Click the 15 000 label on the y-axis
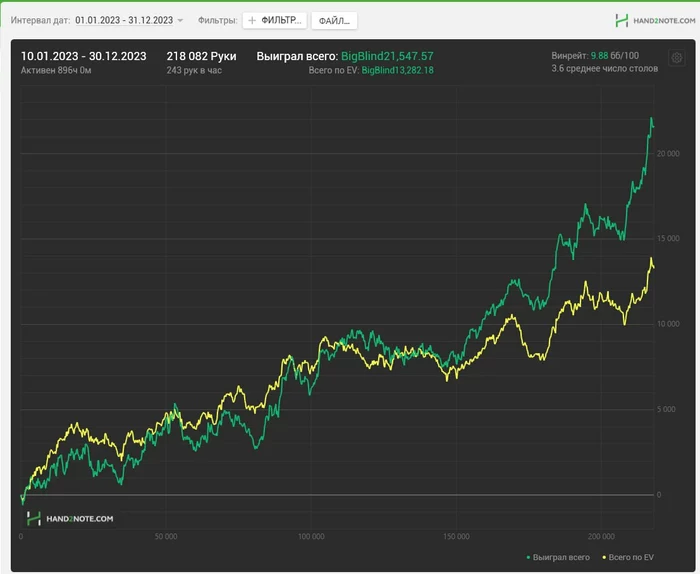The width and height of the screenshot is (700, 574). 666,238
